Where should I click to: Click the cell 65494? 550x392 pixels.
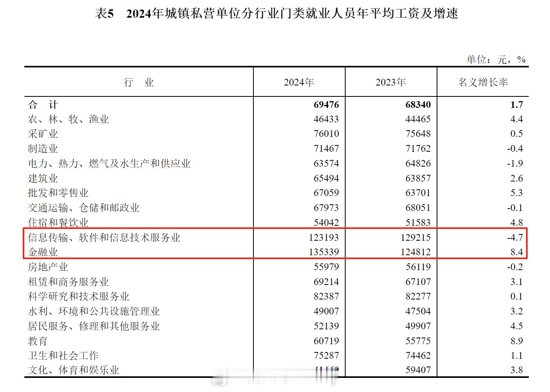click(326, 178)
